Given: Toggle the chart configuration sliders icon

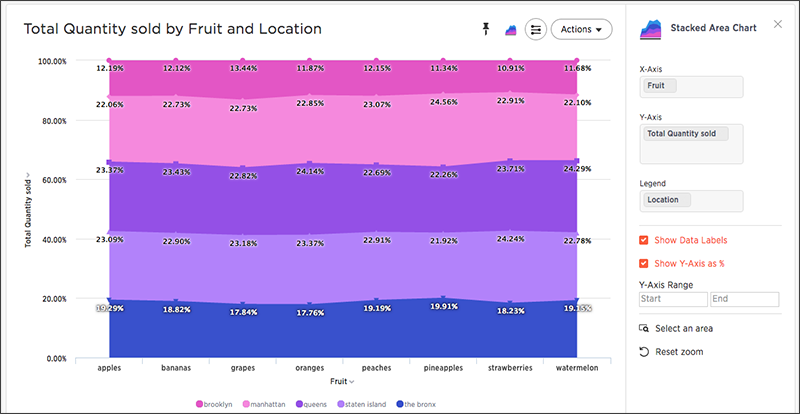Looking at the screenshot, I should pyautogui.click(x=535, y=30).
